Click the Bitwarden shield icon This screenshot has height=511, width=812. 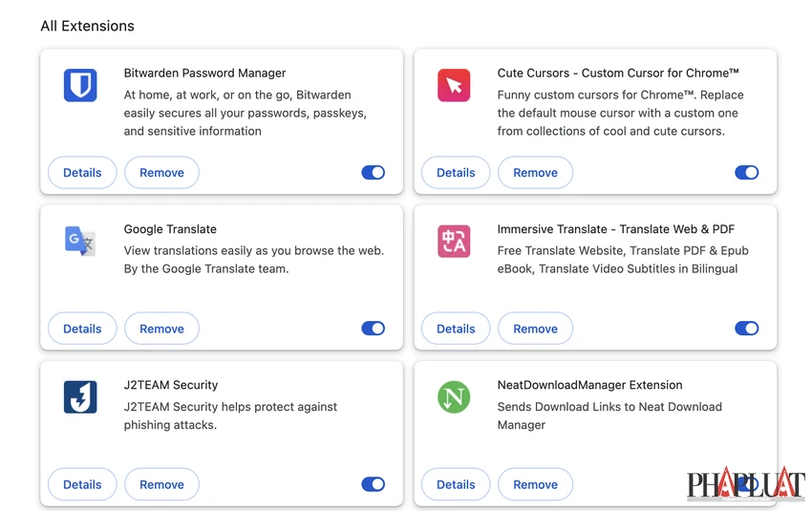click(80, 85)
